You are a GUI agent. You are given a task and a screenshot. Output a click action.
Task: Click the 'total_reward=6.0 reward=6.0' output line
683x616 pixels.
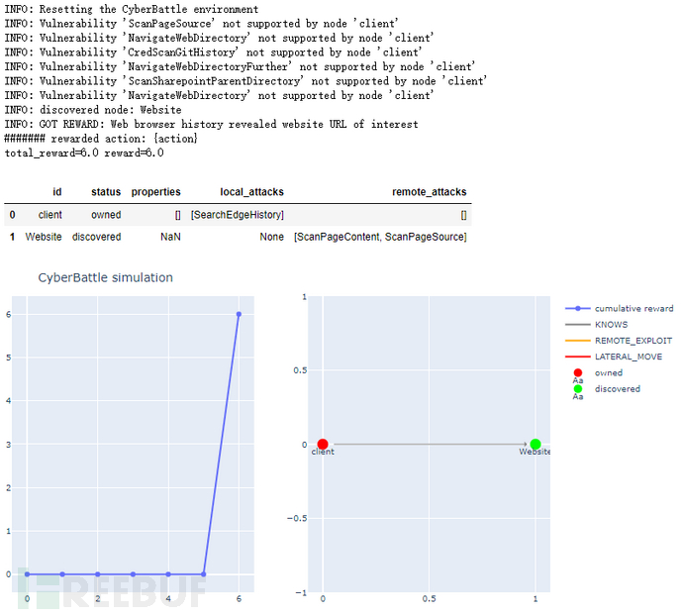click(84, 154)
